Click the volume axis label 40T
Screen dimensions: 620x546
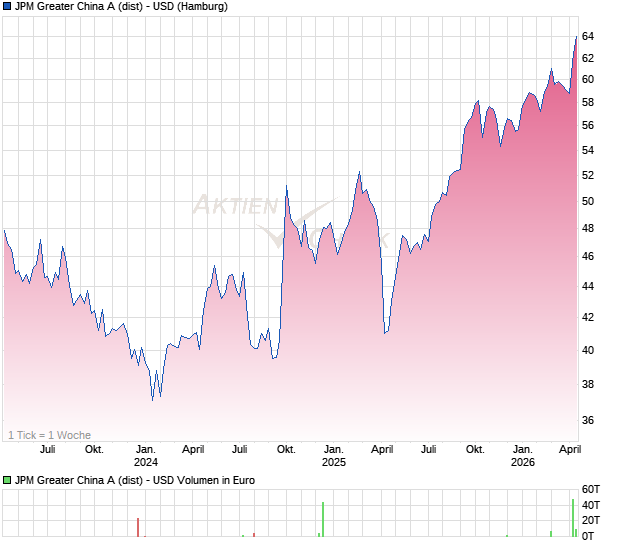[x=590, y=505]
